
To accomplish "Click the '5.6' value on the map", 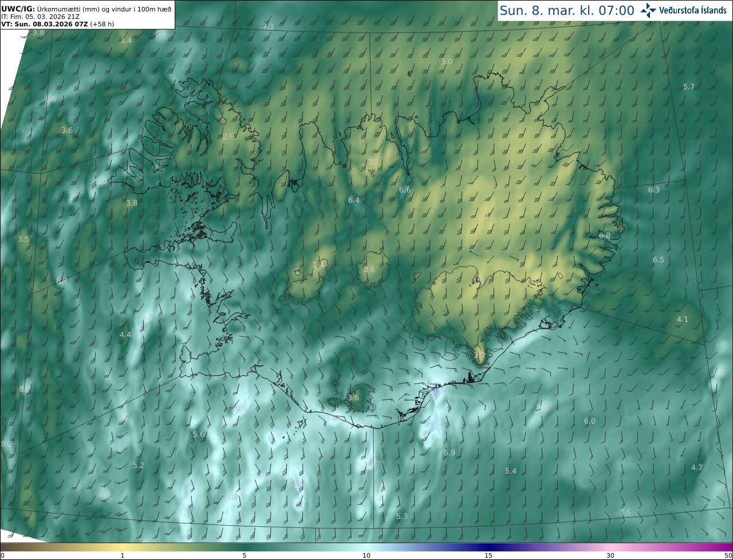I will (x=199, y=434).
